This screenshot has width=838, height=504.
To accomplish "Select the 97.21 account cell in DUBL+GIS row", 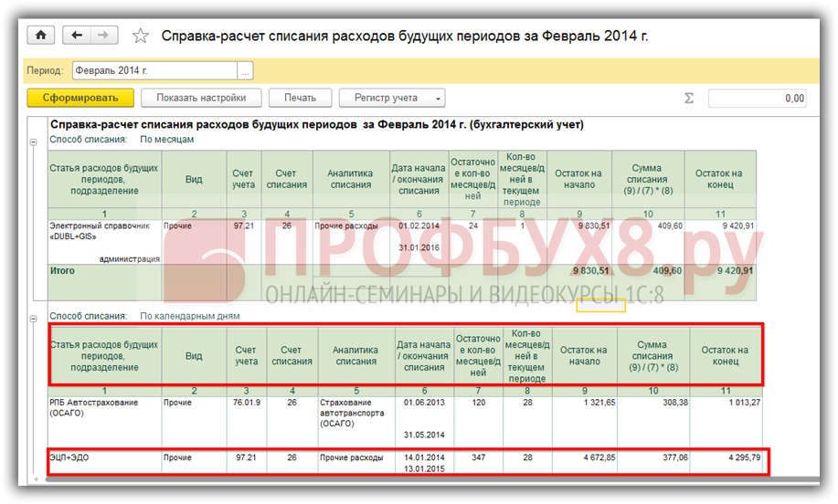I will tap(244, 226).
